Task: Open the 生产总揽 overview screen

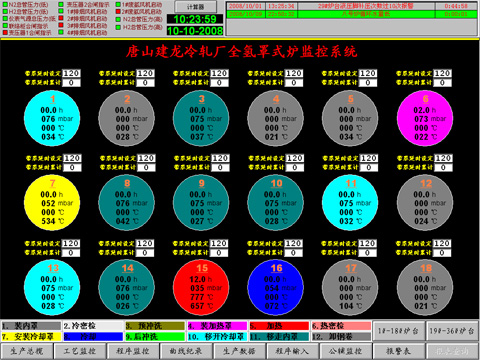Action: click(x=27, y=351)
